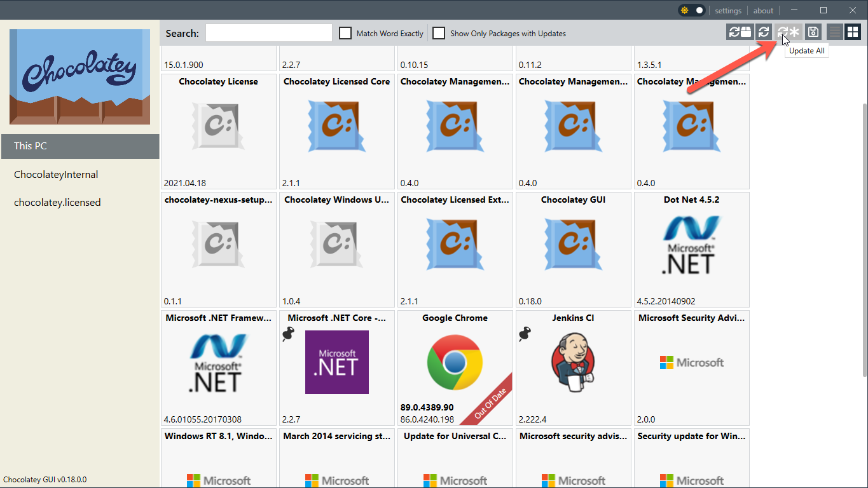Switch to tile grid view layout
This screenshot has height=488, width=868.
(852, 32)
